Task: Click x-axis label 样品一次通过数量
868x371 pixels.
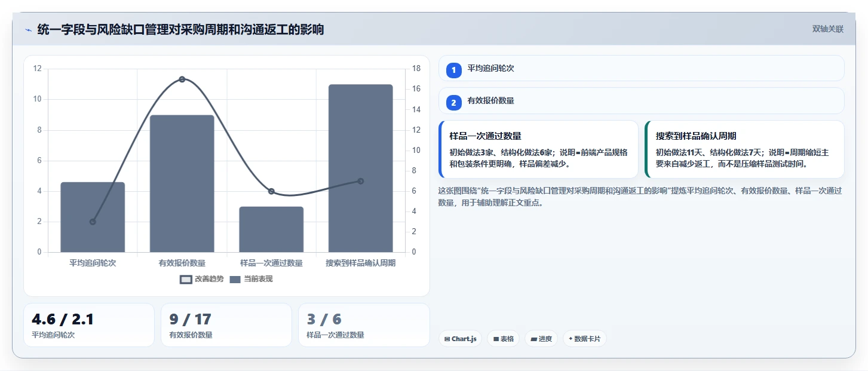Action: (271, 263)
